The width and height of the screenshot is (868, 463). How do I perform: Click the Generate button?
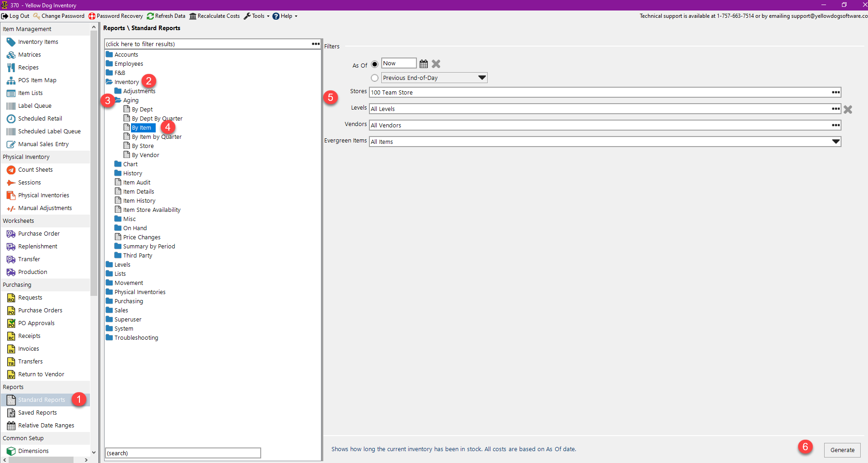pyautogui.click(x=842, y=450)
